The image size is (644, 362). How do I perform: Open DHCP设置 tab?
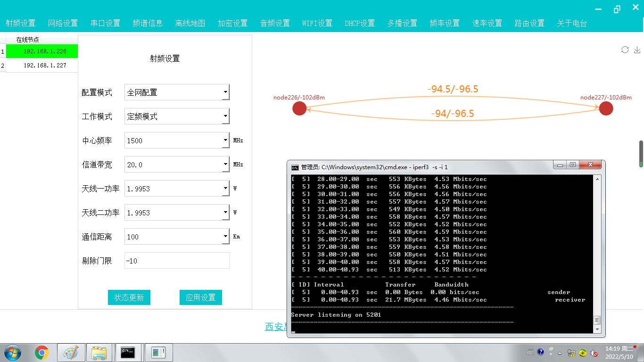(360, 23)
